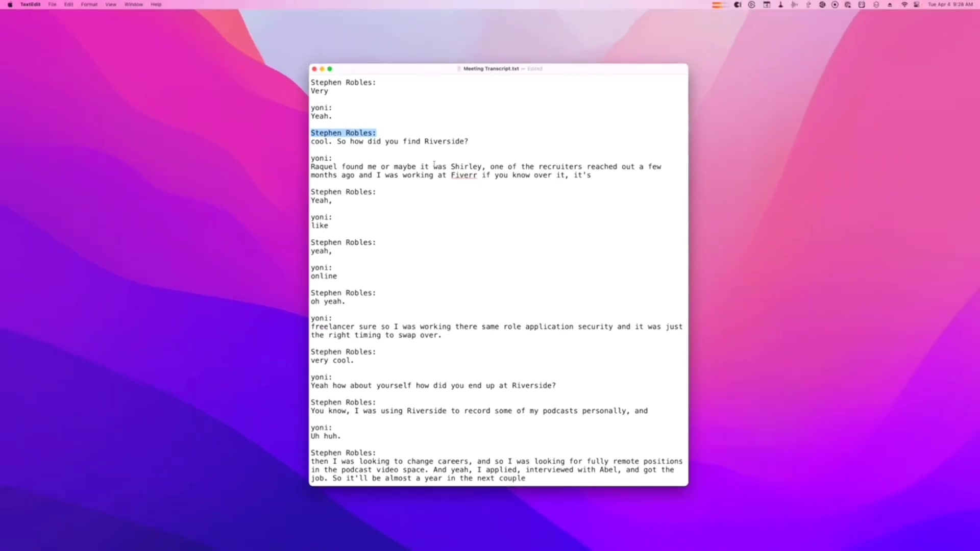Screen dimensions: 980x551
Task: Open the Apple menu
Action: [10, 5]
